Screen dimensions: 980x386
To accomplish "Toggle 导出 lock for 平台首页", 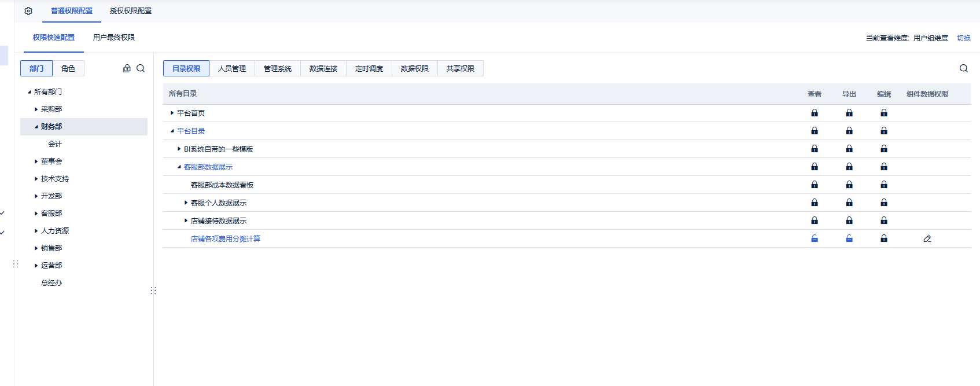I will click(849, 113).
